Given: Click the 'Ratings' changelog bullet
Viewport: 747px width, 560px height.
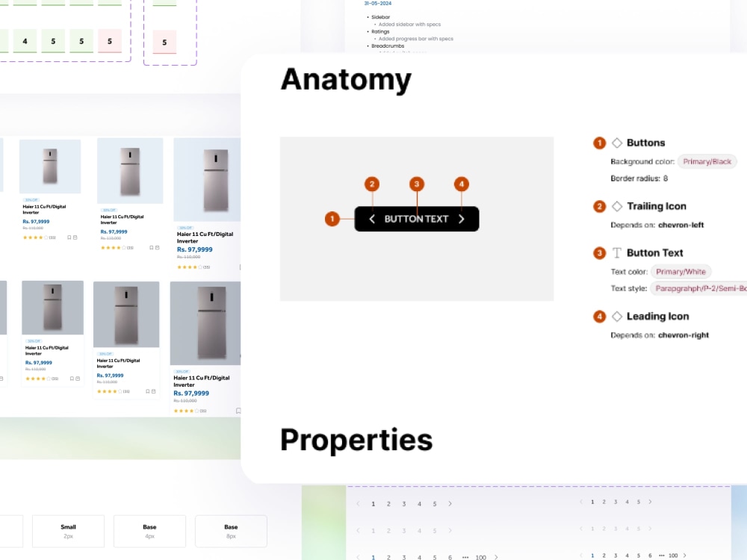Looking at the screenshot, I should (x=380, y=31).
